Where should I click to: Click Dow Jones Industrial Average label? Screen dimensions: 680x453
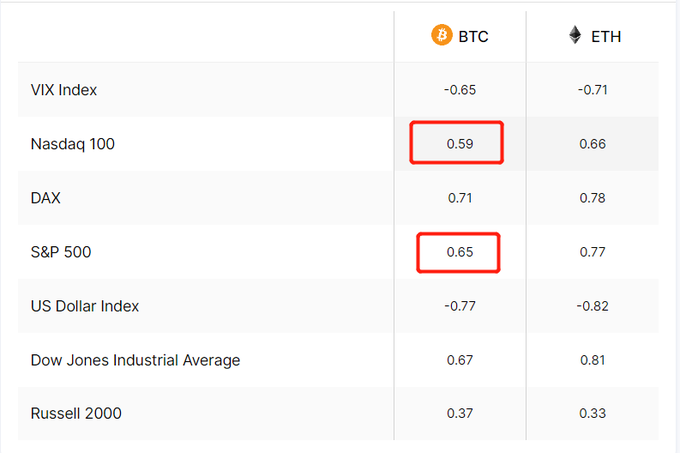point(135,360)
